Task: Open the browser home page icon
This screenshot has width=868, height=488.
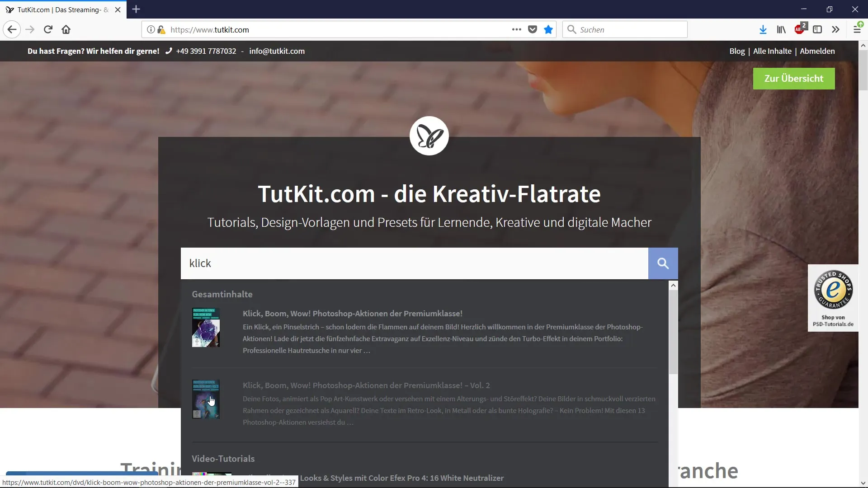Action: pos(66,30)
